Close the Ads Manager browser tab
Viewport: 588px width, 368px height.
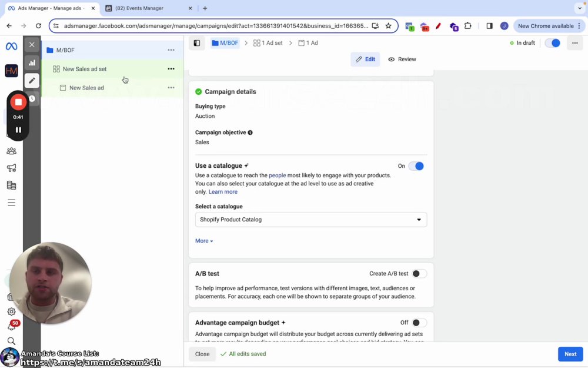[x=93, y=8]
